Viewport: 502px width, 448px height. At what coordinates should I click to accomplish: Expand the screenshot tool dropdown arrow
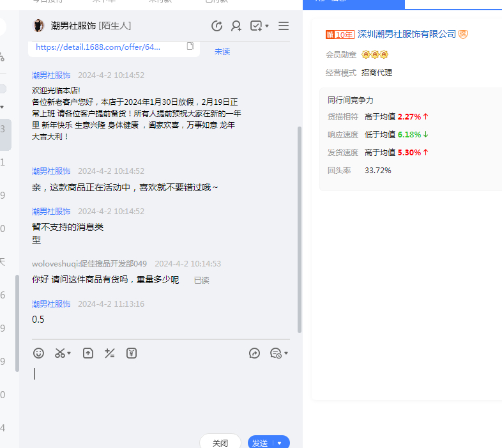(x=69, y=353)
